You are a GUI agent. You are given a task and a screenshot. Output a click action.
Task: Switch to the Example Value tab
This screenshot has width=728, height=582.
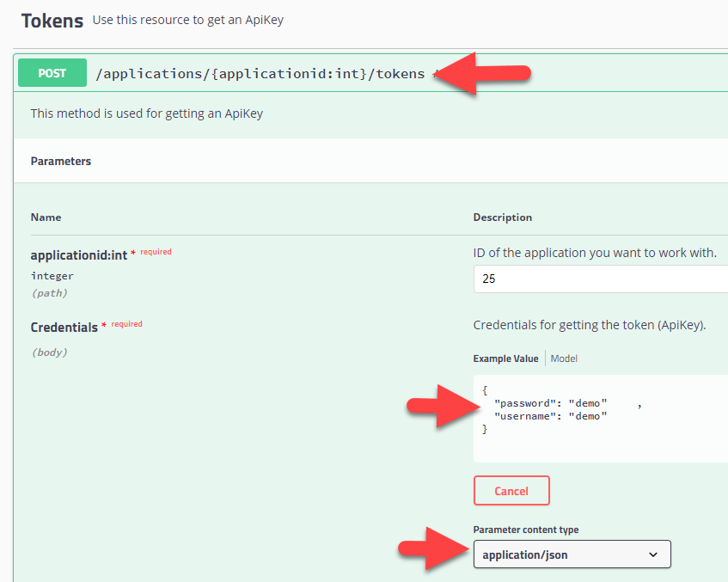tap(505, 358)
